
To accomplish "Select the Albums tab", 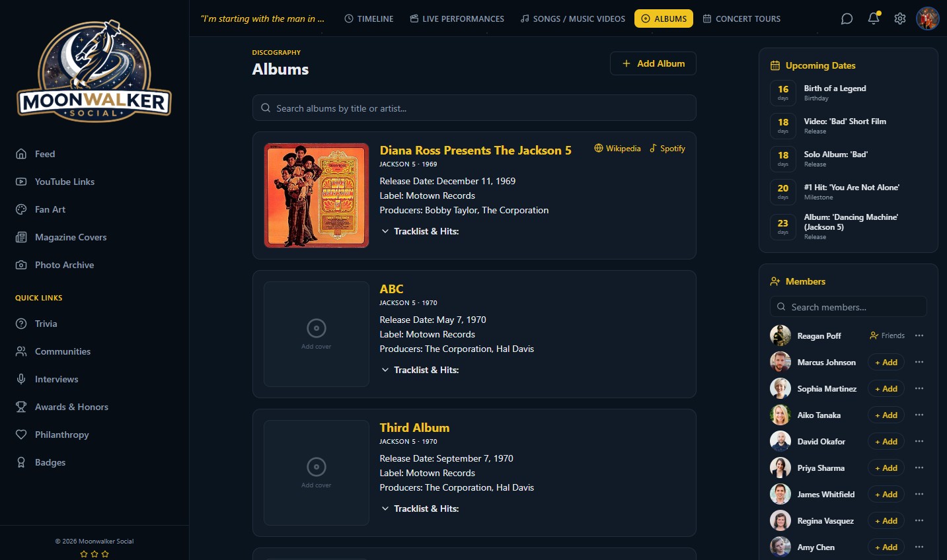I will click(663, 18).
